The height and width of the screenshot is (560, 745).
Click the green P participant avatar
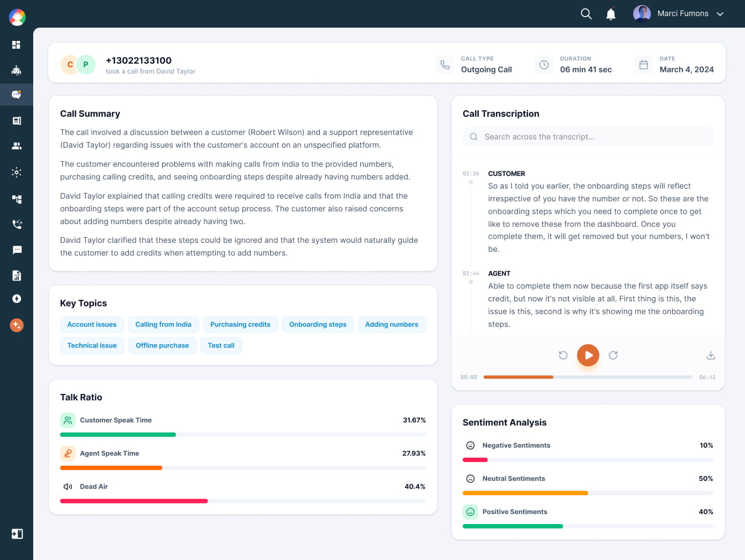pos(86,65)
